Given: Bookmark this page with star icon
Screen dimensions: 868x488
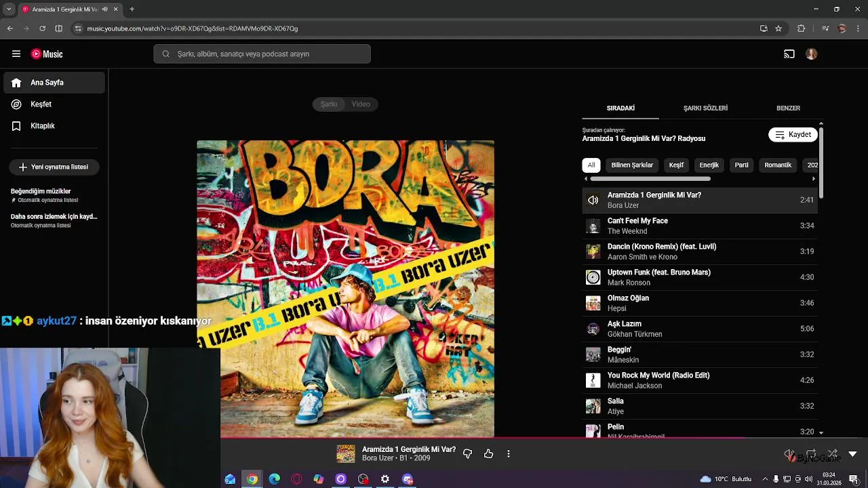Looking at the screenshot, I should coord(778,28).
